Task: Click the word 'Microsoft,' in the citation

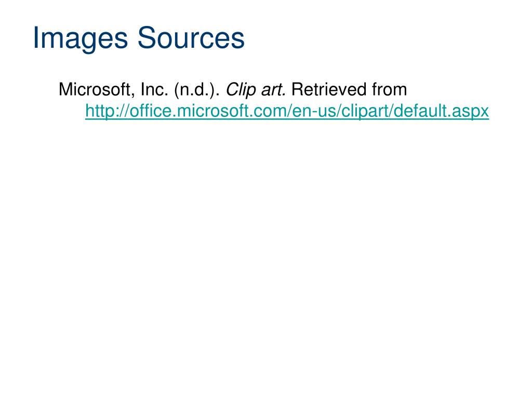Action: [95, 90]
